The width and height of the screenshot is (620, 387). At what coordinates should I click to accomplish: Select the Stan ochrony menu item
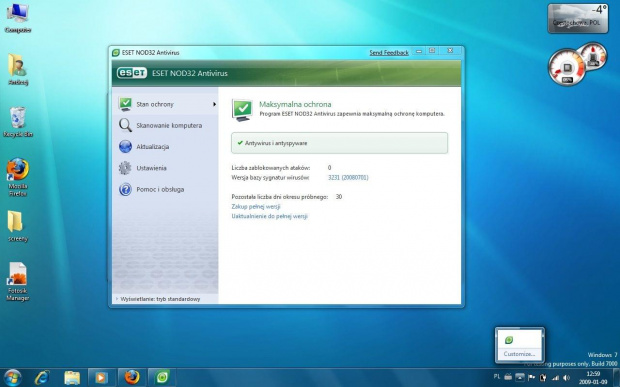click(x=165, y=104)
